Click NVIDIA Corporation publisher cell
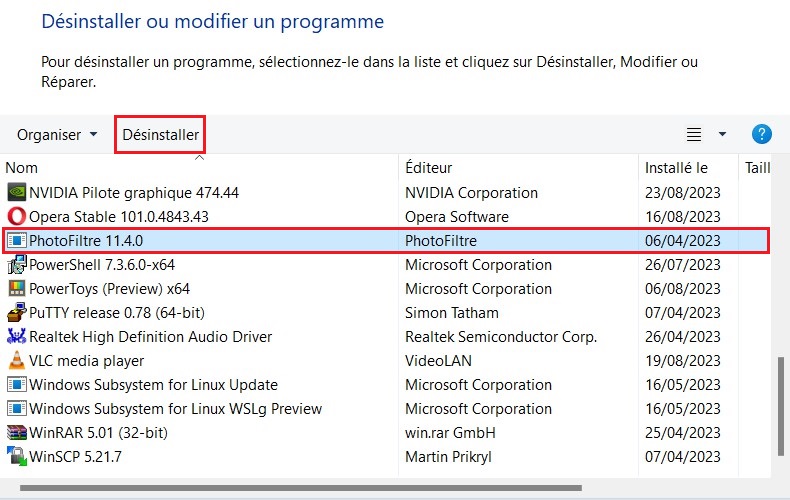 point(471,193)
